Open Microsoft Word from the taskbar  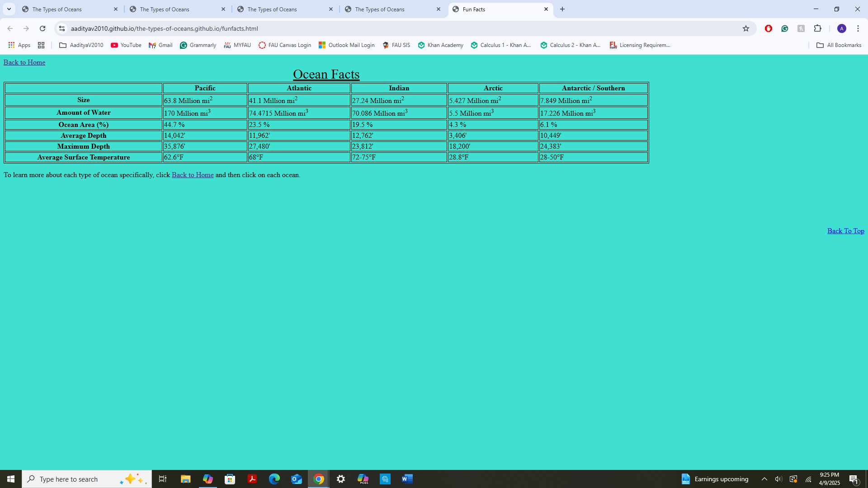pyautogui.click(x=407, y=479)
